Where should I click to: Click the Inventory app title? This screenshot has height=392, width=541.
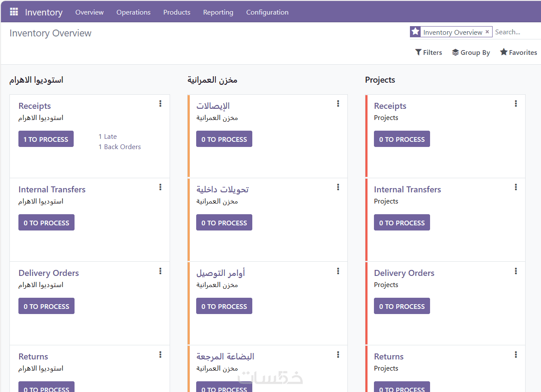point(44,12)
